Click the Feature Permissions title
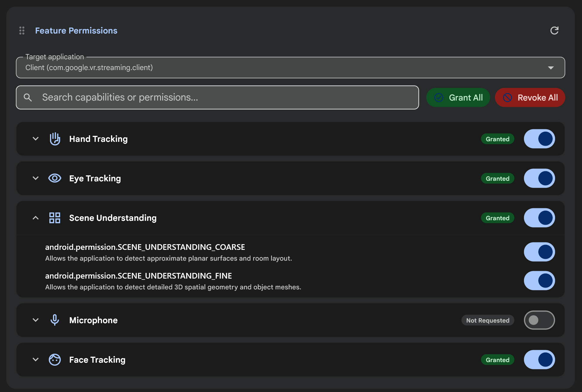The image size is (582, 392). pyautogui.click(x=76, y=31)
